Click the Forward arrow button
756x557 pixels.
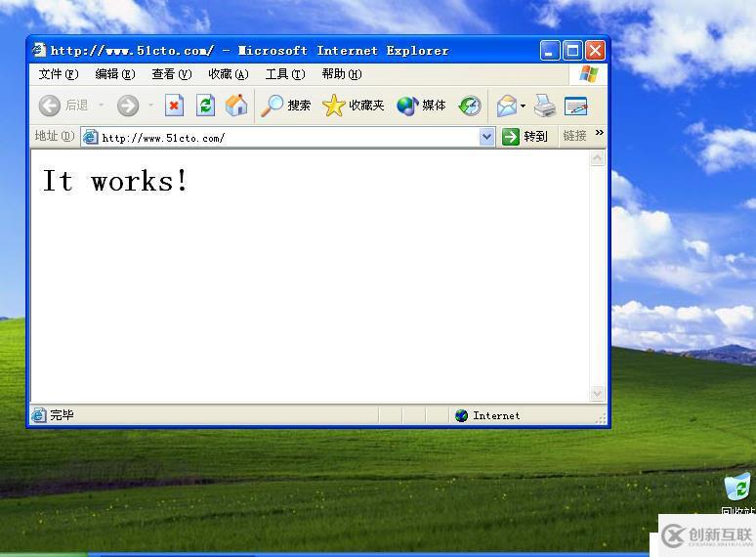click(x=128, y=106)
